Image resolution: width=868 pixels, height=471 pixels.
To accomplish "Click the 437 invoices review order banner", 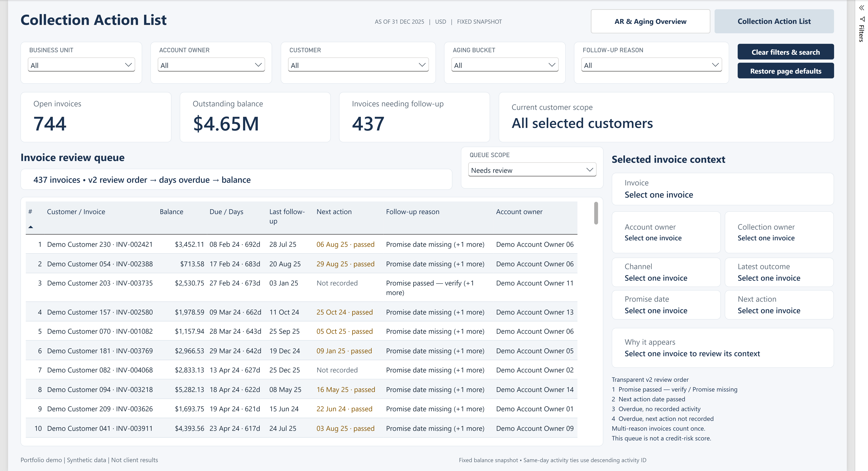I will (x=236, y=180).
